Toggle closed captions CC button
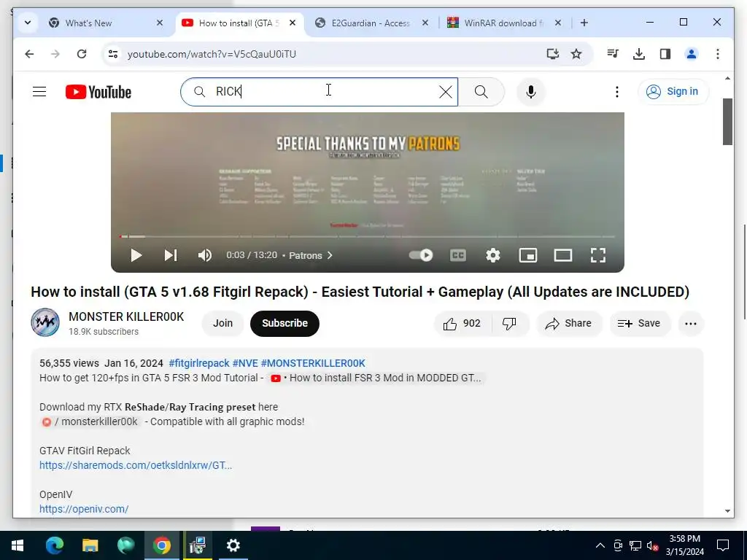 (x=458, y=256)
